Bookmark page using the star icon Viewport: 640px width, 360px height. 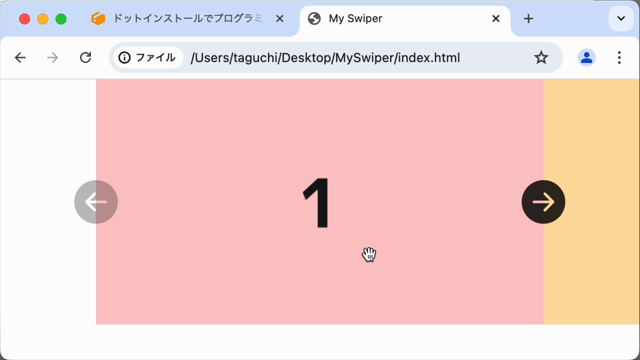point(541,58)
